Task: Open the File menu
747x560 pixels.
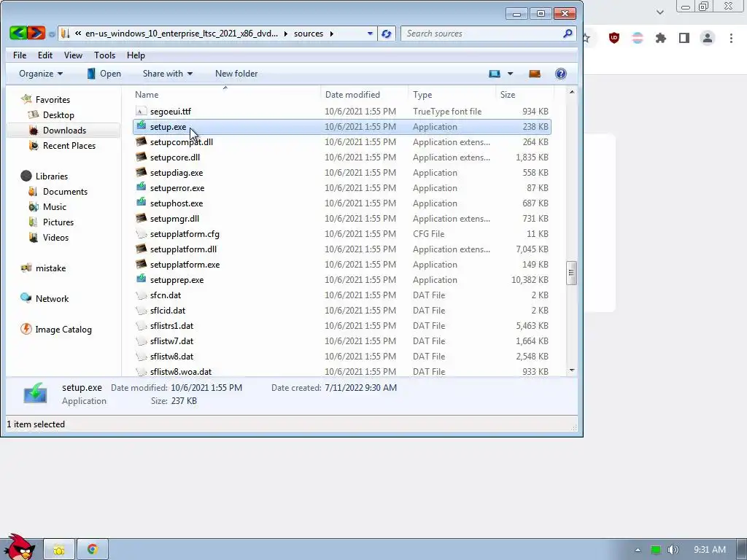Action: click(20, 55)
